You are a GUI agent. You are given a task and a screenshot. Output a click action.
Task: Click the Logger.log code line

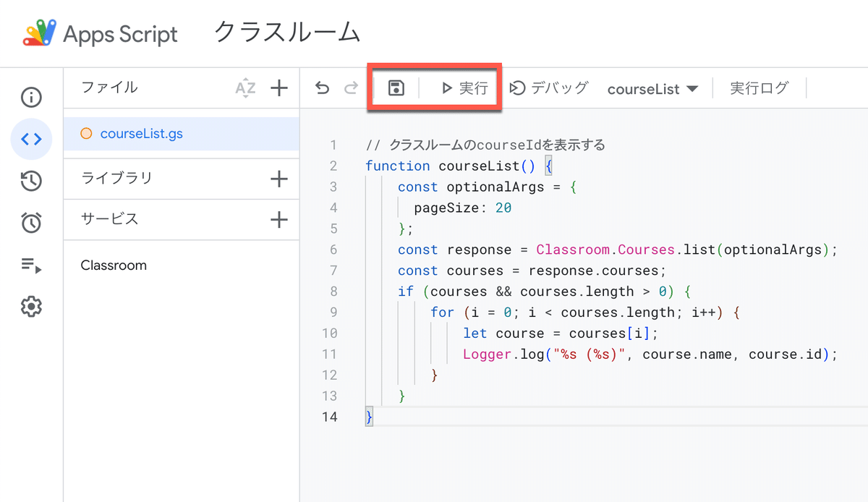(650, 354)
